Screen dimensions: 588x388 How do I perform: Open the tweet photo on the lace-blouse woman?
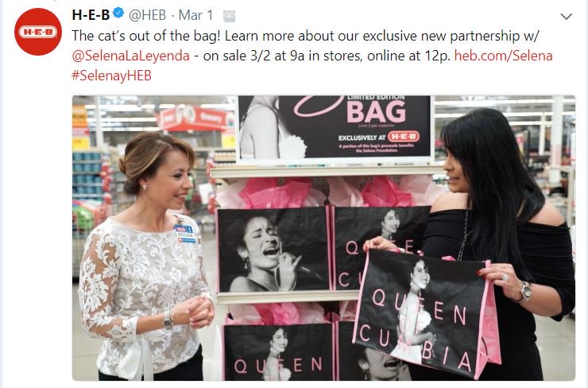[x=147, y=259]
